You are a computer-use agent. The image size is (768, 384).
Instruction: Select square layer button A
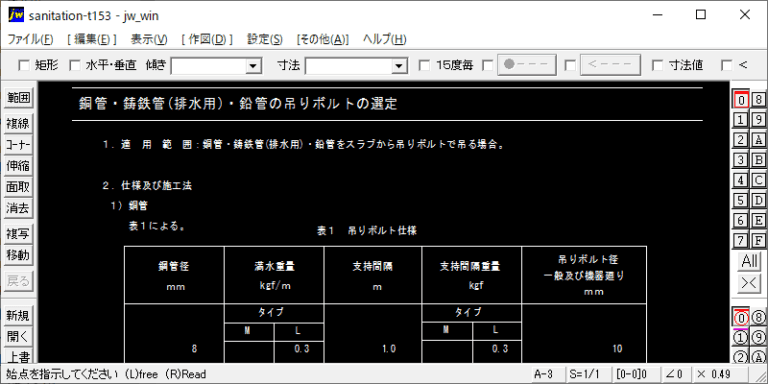pyautogui.click(x=758, y=140)
